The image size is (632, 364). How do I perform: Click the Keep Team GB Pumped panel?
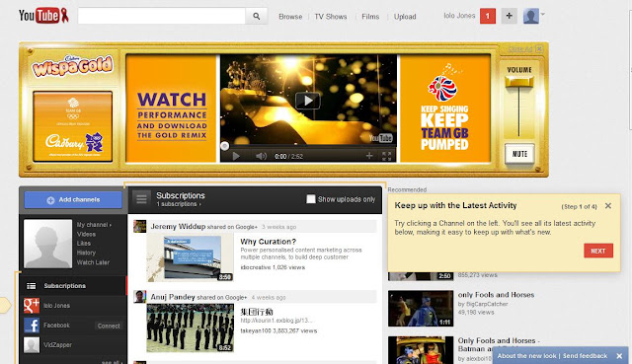click(x=444, y=109)
